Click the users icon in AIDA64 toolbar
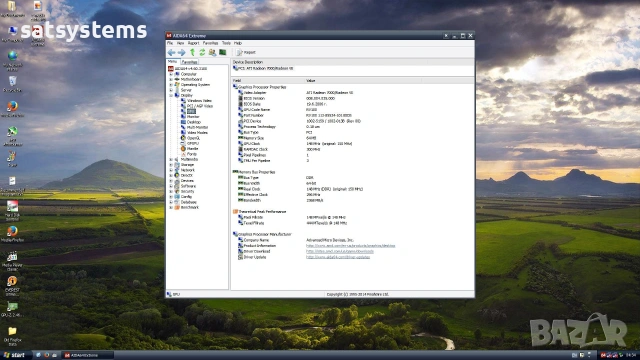The height and width of the screenshot is (360, 640). pyautogui.click(x=212, y=52)
